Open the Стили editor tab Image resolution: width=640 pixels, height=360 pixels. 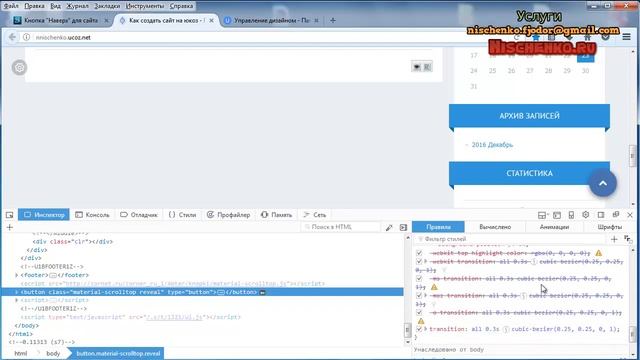click(182, 215)
